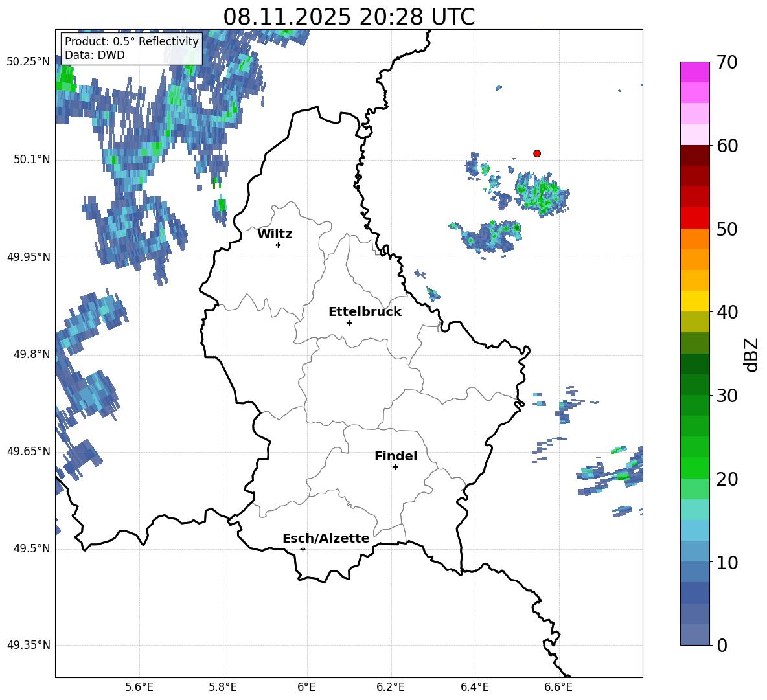Screen dimensions: 767x700
Task: Click the light cyan colorbar segment near 15
Action: (694, 510)
